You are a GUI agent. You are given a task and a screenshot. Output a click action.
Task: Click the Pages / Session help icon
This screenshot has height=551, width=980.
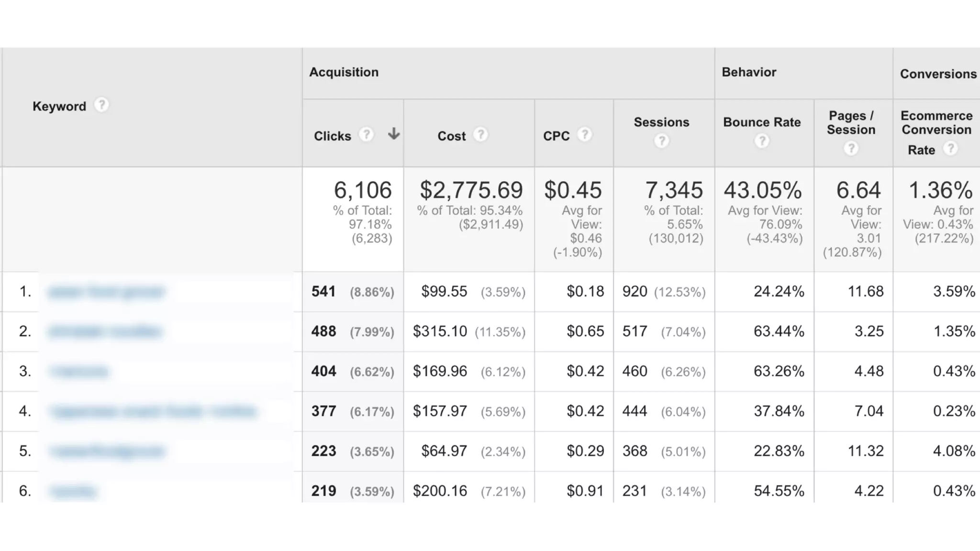[851, 148]
